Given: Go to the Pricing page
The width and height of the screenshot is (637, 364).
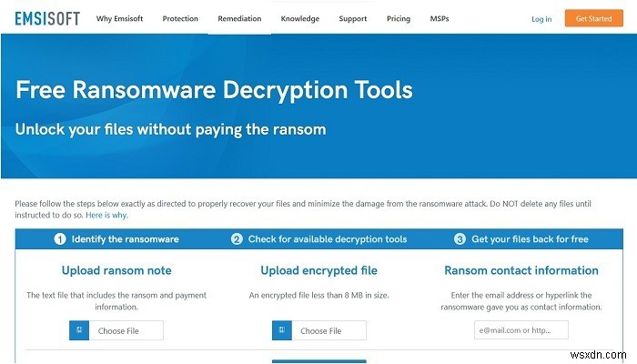Looking at the screenshot, I should 399,19.
